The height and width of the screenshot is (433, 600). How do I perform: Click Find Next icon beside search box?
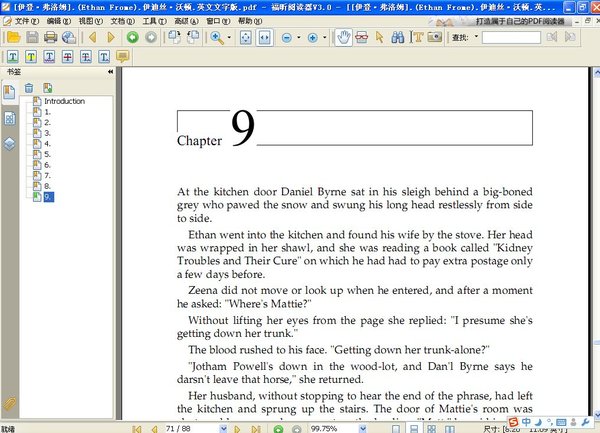[x=570, y=37]
